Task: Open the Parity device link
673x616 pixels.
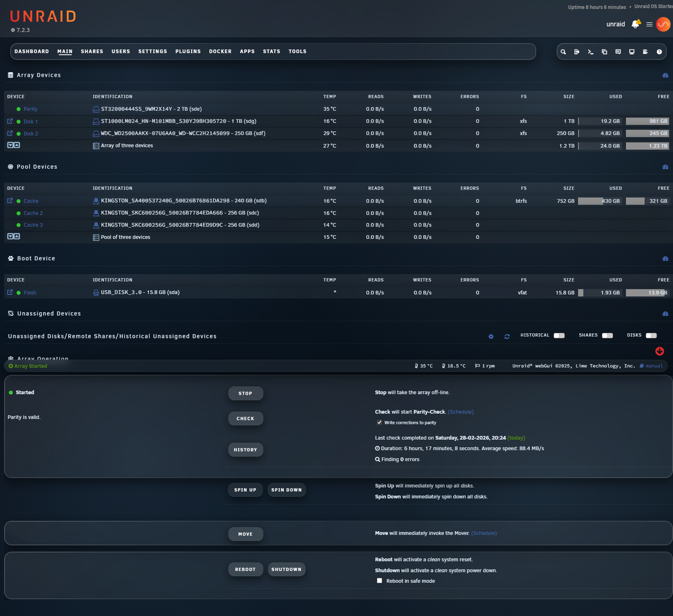Action: (x=30, y=109)
